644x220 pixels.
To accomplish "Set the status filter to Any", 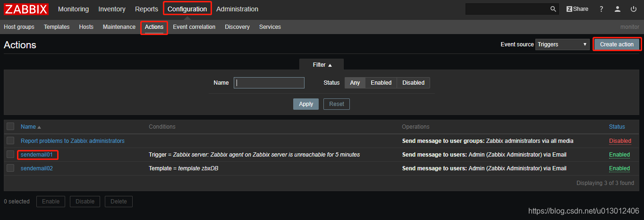I will tap(355, 83).
